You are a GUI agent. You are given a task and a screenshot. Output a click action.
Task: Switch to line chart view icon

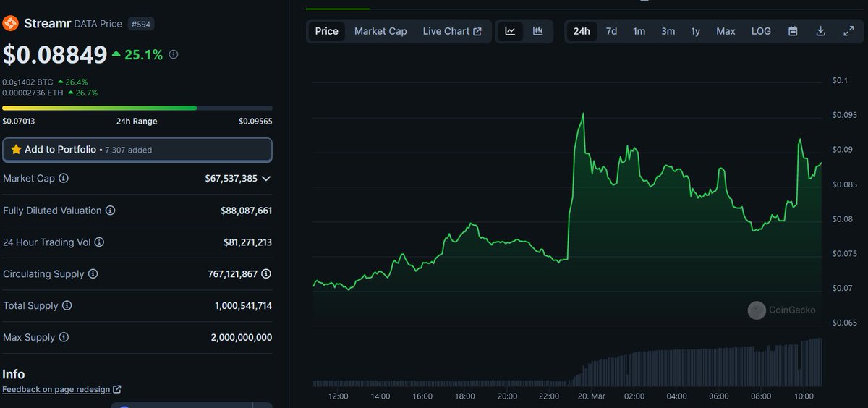point(510,31)
